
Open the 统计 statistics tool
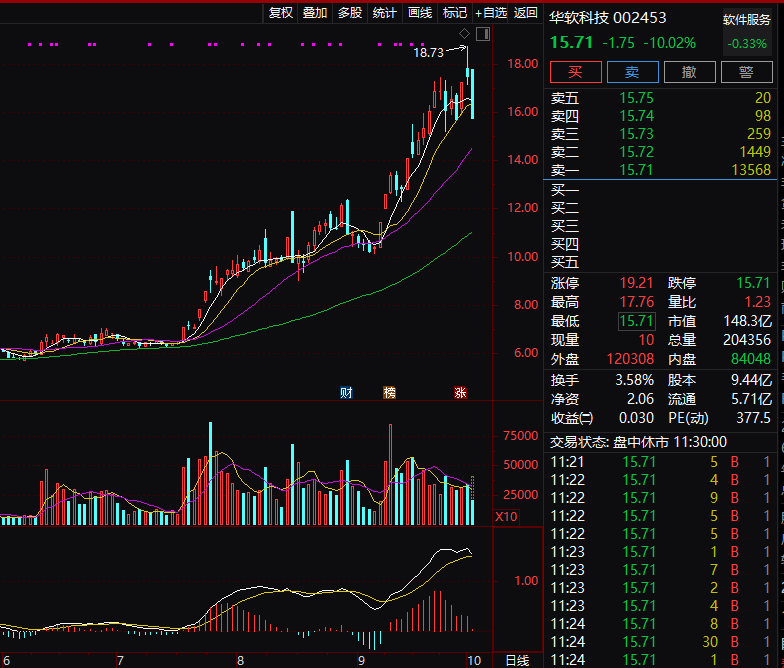click(385, 13)
